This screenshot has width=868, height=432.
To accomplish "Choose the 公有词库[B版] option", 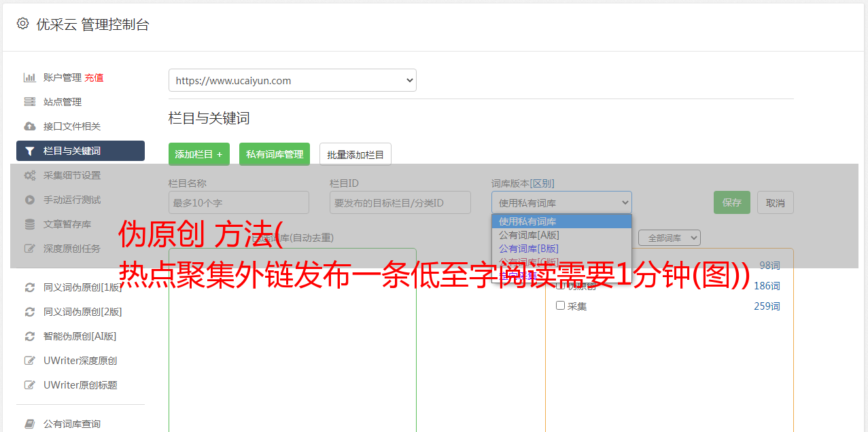I will (x=561, y=249).
